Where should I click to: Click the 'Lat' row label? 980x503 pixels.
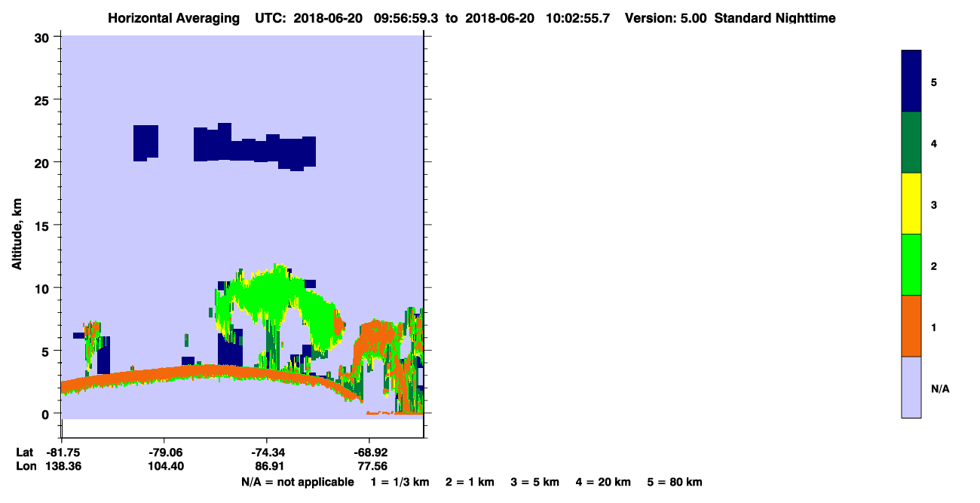[x=24, y=452]
